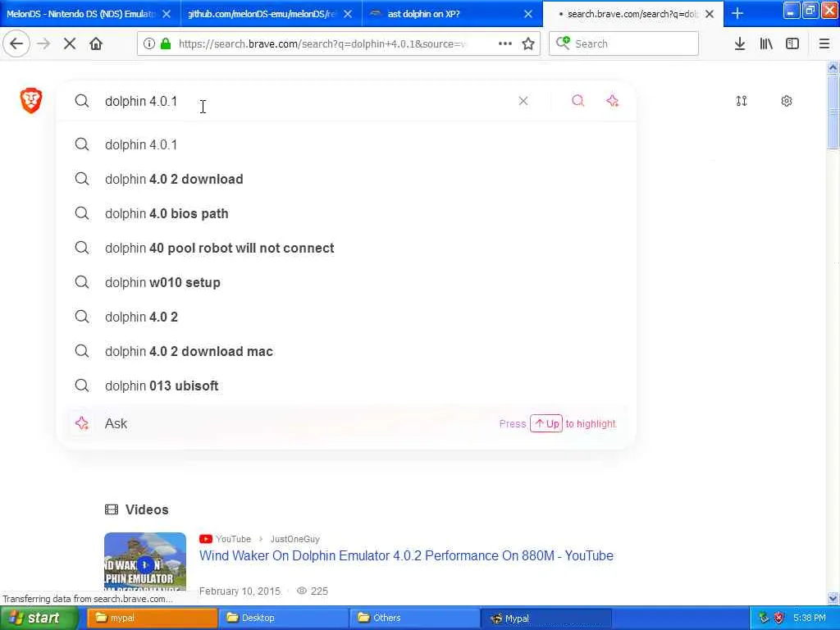Image resolution: width=840 pixels, height=630 pixels.
Task: Choose suggestion 'dolphin w010 setup'
Action: coord(346,282)
